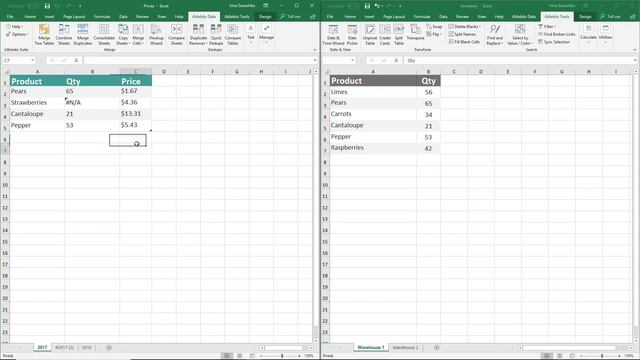The width and height of the screenshot is (640, 360).
Task: Start Consolidate Sheets wizard
Action: click(x=104, y=34)
